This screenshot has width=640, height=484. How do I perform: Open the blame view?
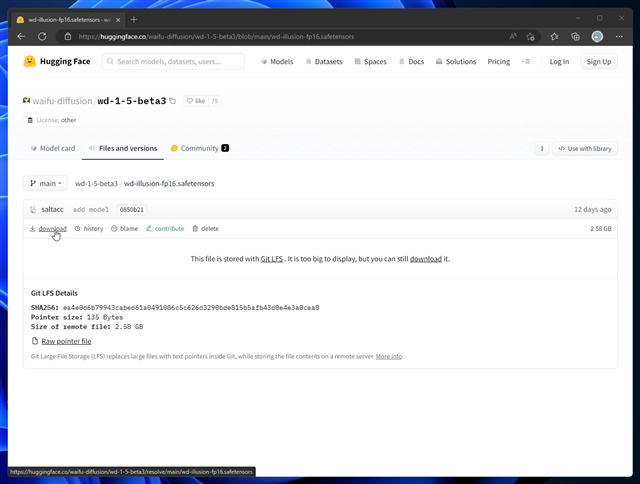pyautogui.click(x=124, y=229)
